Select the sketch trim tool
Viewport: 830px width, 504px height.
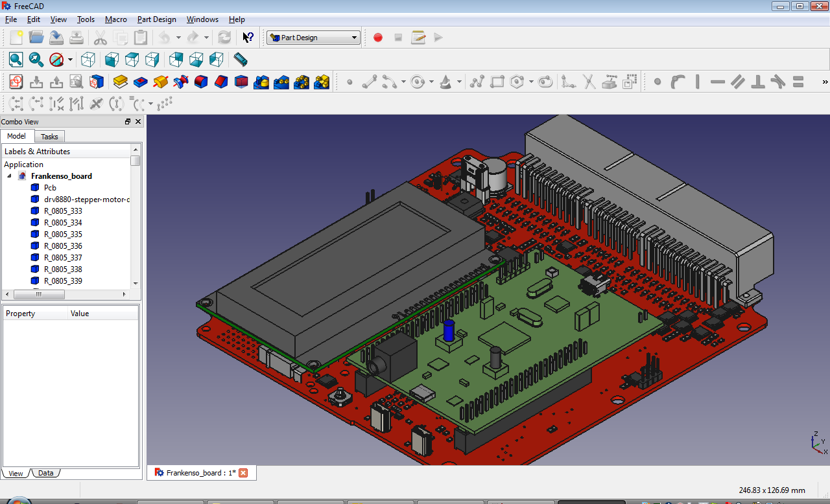click(x=589, y=82)
